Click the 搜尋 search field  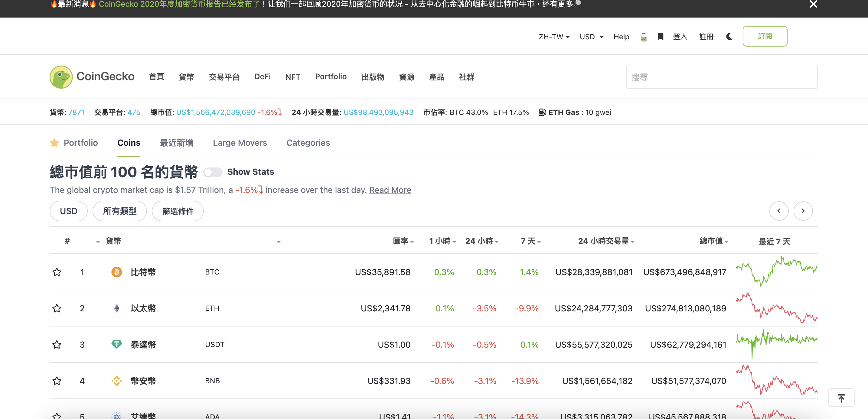[x=721, y=77]
